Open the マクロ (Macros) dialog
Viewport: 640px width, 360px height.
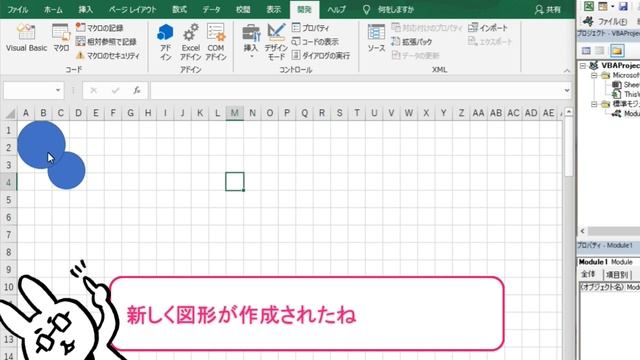[61, 38]
